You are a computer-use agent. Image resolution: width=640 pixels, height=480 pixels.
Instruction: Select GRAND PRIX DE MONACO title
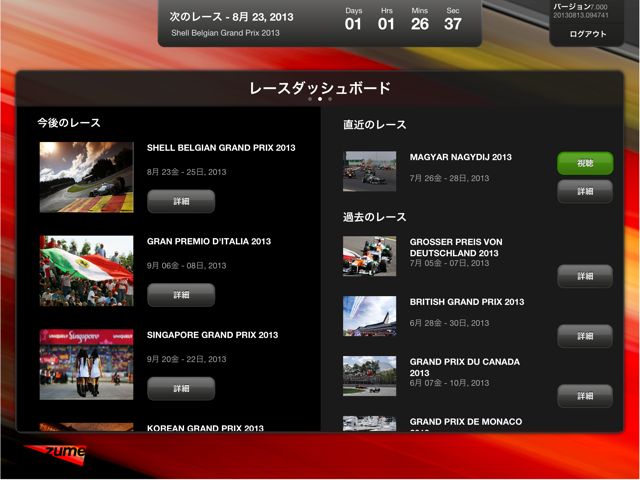point(466,422)
